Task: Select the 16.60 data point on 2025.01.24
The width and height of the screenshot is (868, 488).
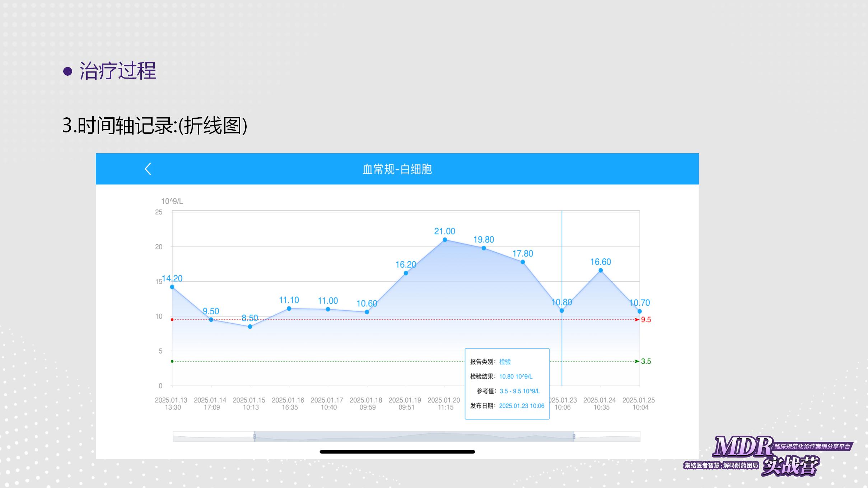Action: tap(601, 271)
